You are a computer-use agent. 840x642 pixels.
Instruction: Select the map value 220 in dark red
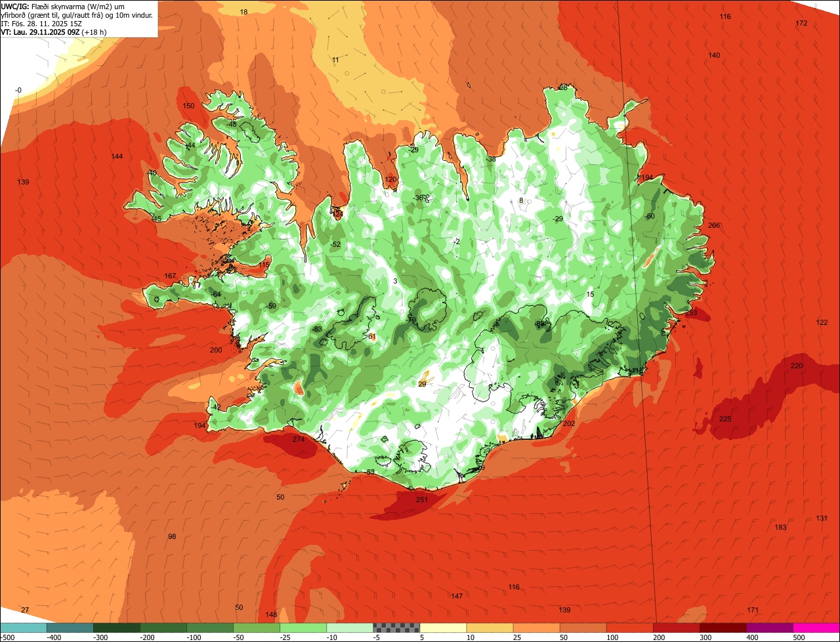[x=797, y=366]
